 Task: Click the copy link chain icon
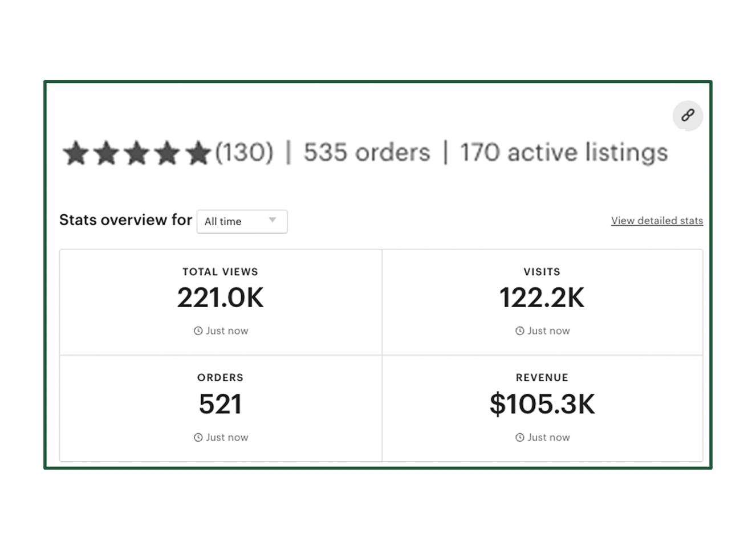688,116
